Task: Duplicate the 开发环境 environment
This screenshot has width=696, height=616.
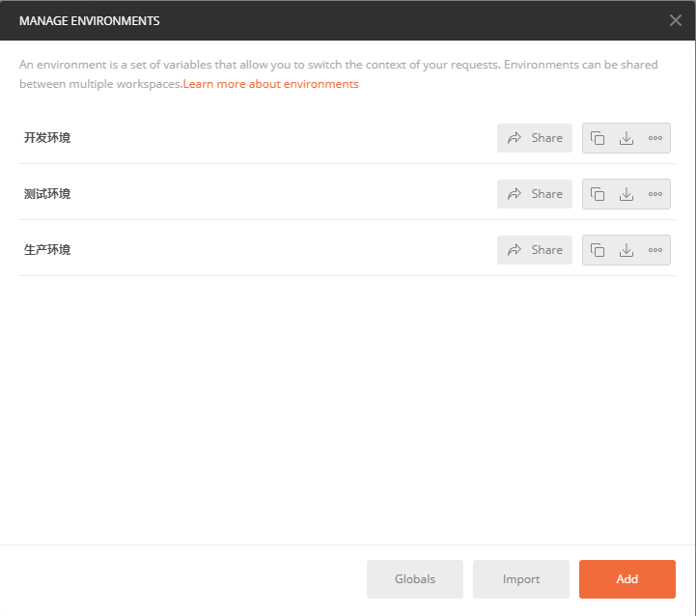Action: pos(598,138)
